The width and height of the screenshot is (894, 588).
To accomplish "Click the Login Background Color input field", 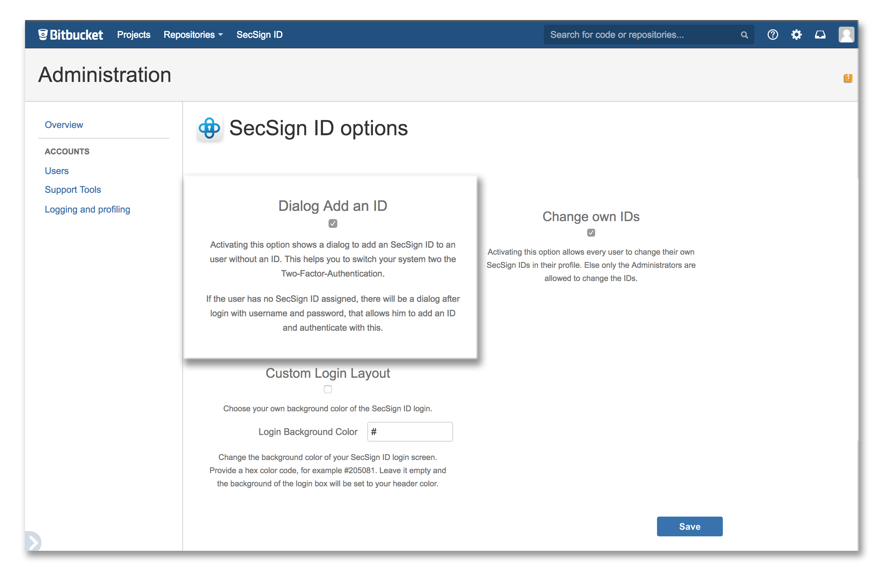I will (x=409, y=431).
